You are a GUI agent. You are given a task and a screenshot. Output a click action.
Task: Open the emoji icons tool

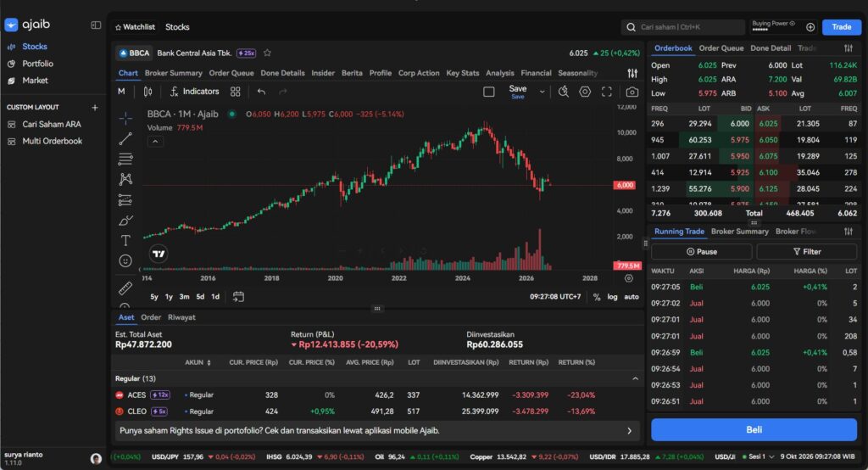pos(125,261)
